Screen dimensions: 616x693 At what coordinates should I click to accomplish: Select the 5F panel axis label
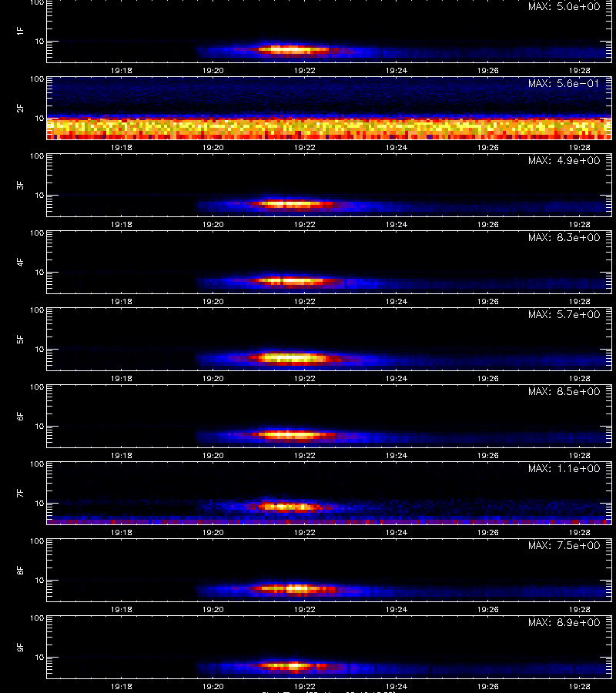coord(20,339)
